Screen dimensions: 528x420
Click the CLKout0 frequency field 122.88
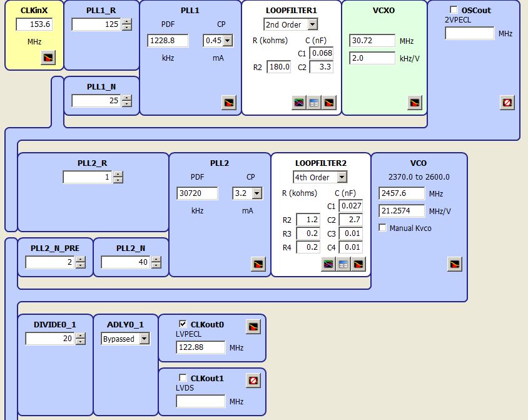200,347
